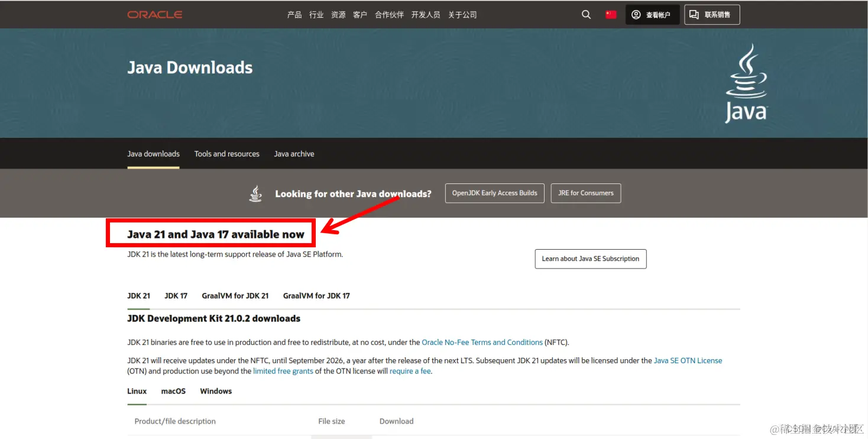
Task: Open the limited free grants link
Action: point(283,371)
